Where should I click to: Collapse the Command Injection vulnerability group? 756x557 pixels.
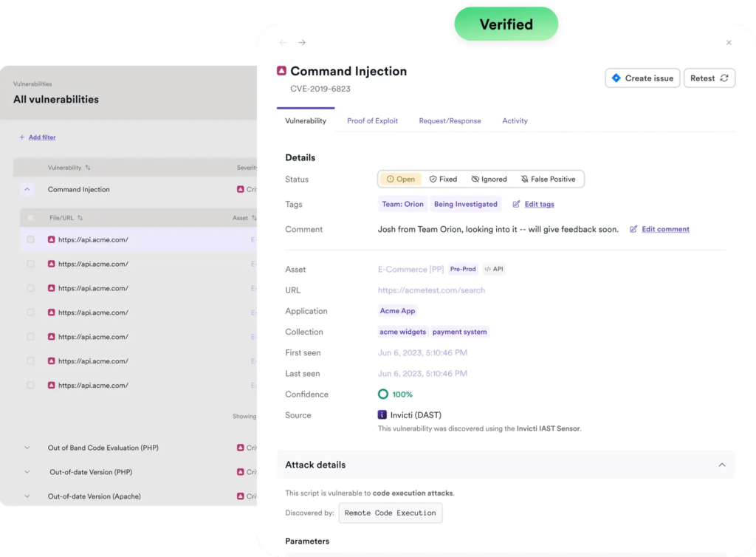(27, 190)
